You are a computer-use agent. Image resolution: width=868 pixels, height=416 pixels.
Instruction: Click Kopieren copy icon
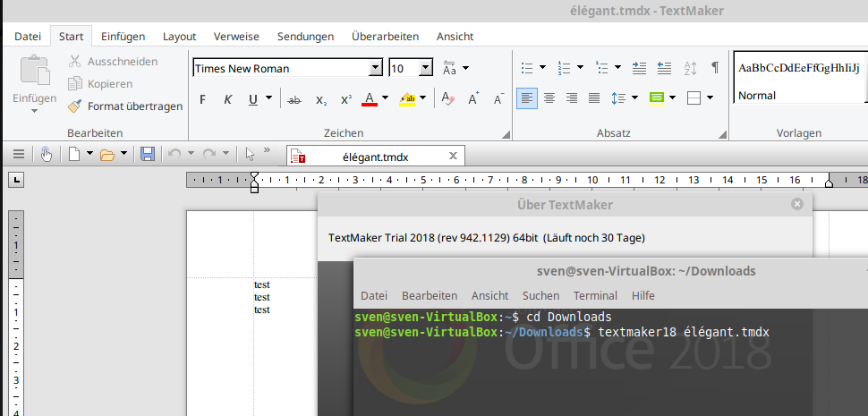(x=75, y=84)
